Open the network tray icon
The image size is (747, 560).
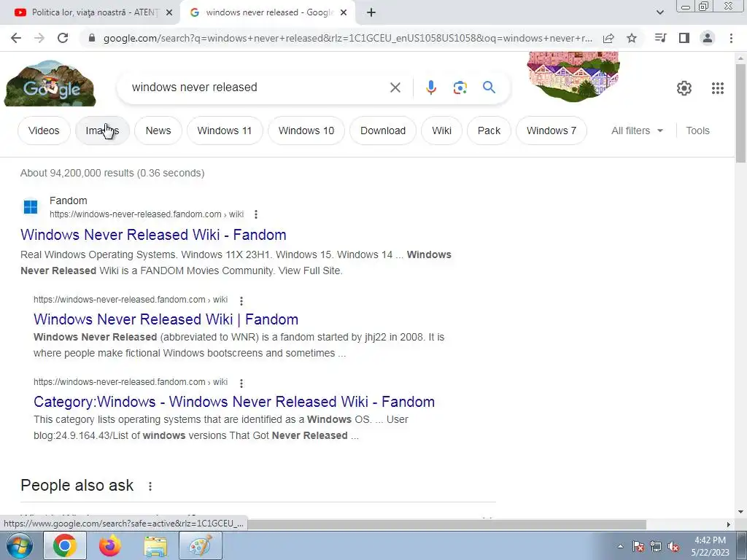coord(656,547)
